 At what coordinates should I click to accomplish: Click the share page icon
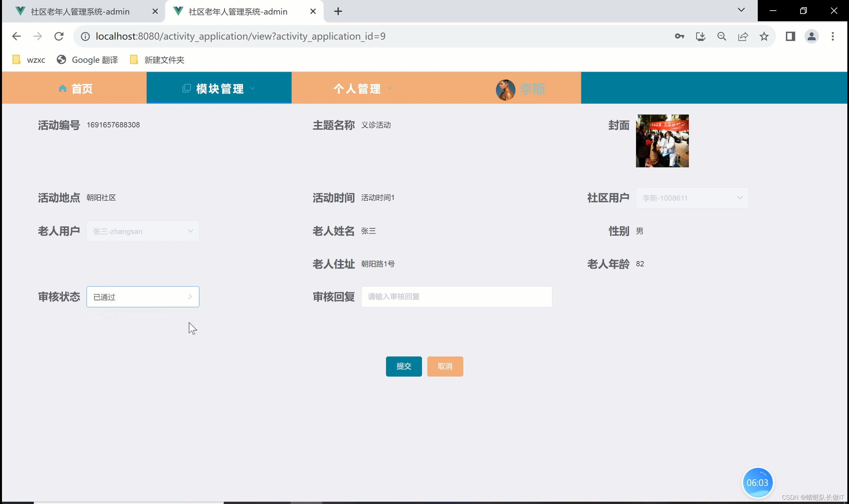point(743,36)
